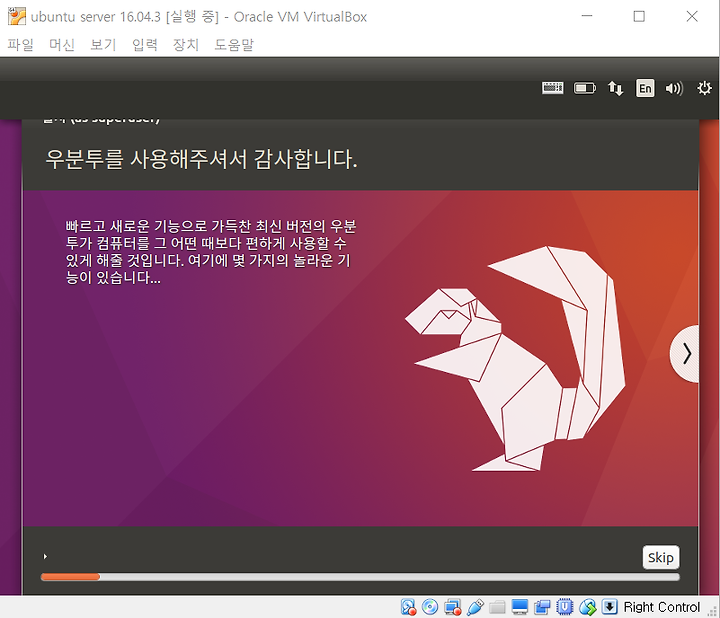Screen dimensions: 720x618
Task: Click the slideshow paragraph starting 빠르고 새로운
Action: [x=210, y=252]
